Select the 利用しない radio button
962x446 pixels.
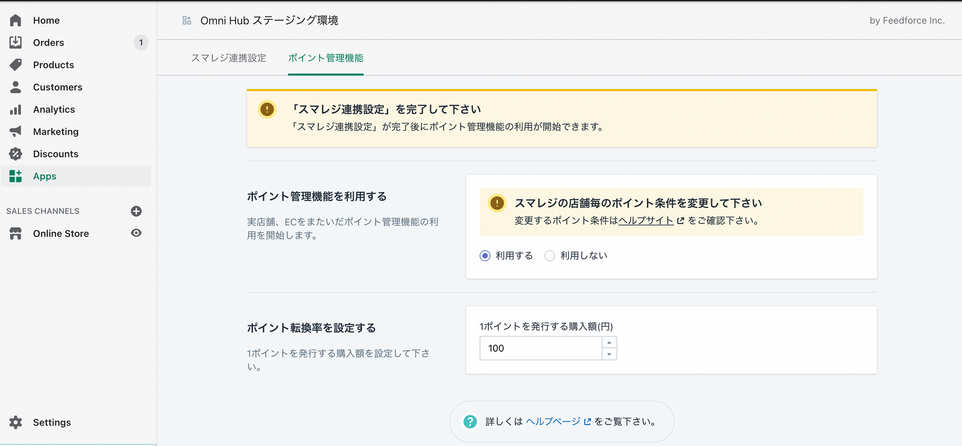(549, 255)
